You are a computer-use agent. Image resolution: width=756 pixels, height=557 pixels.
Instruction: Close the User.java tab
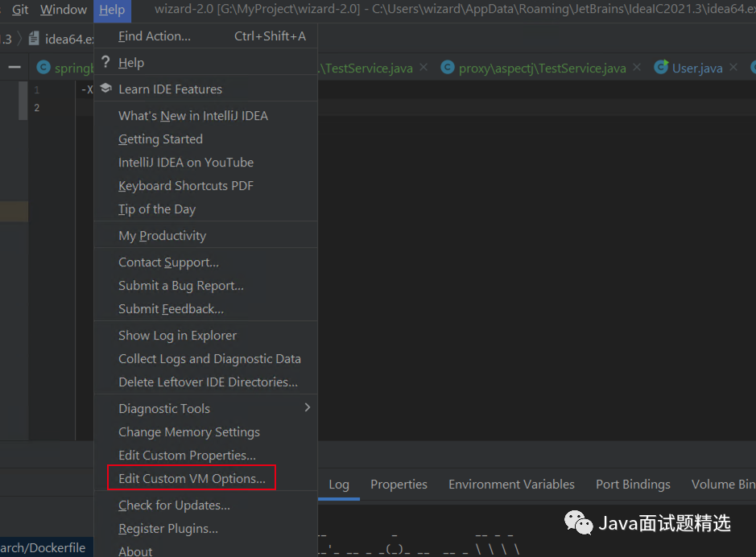733,68
